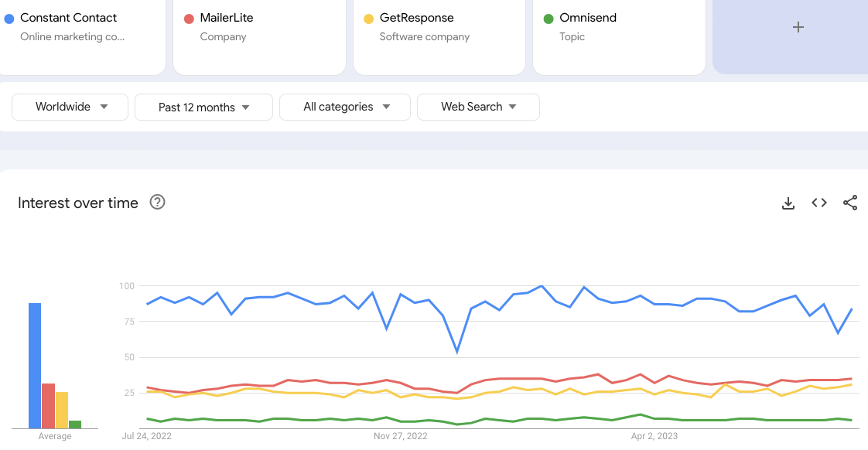
Task: Click the Nov 27, 2022 axis label
Action: pos(400,436)
